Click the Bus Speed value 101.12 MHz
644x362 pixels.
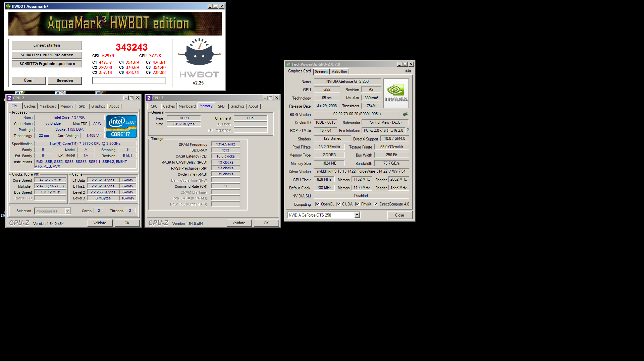[x=50, y=192]
